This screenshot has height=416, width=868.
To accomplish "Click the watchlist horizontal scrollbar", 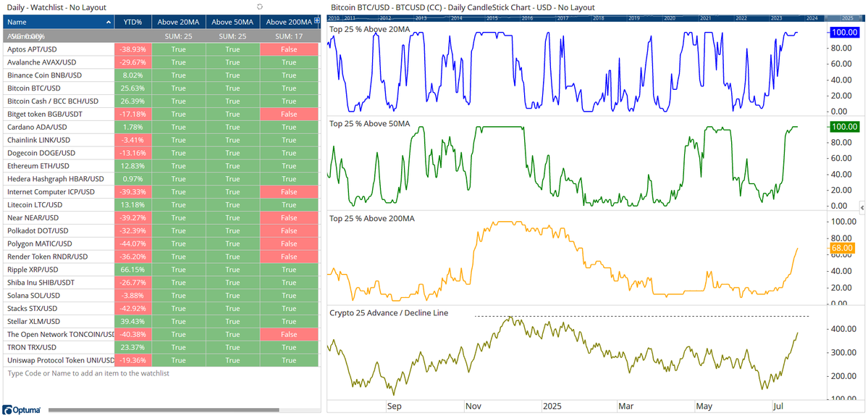I will pos(164,410).
